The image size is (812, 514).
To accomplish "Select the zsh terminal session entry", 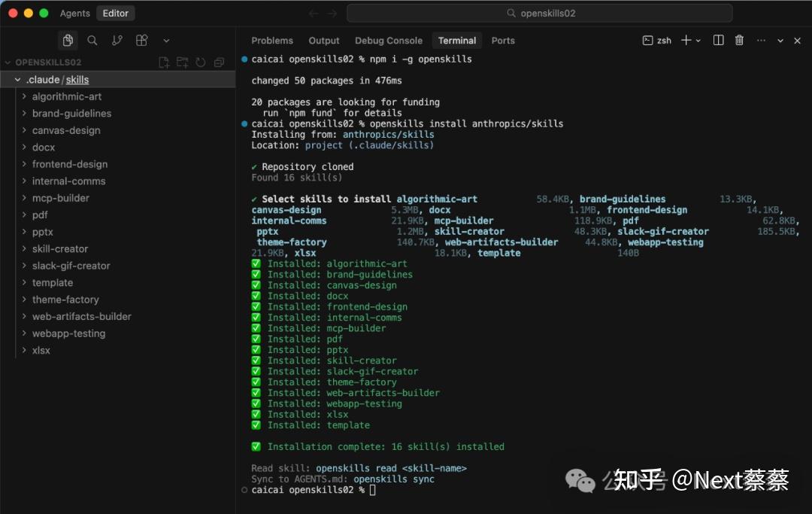I will (656, 40).
